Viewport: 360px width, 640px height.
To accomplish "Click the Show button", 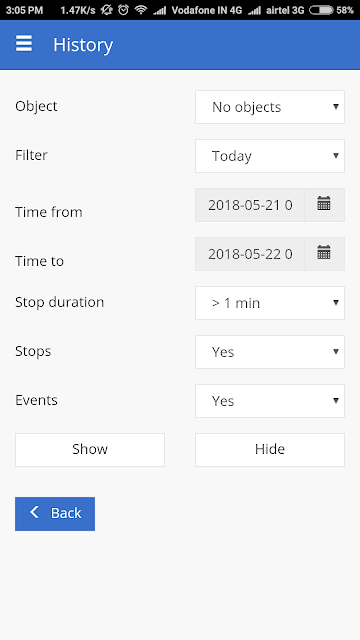I will [90, 450].
